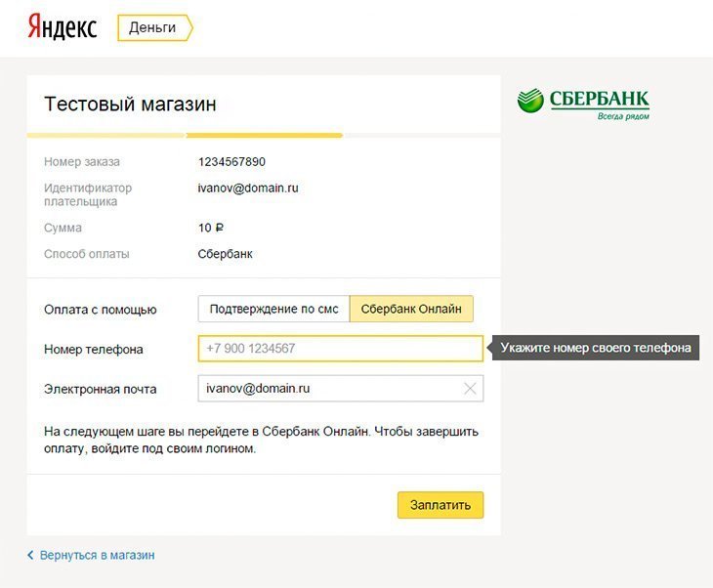This screenshot has height=588, width=713.
Task: Select payer identifier ivanov@domain.ru
Action: (248, 188)
